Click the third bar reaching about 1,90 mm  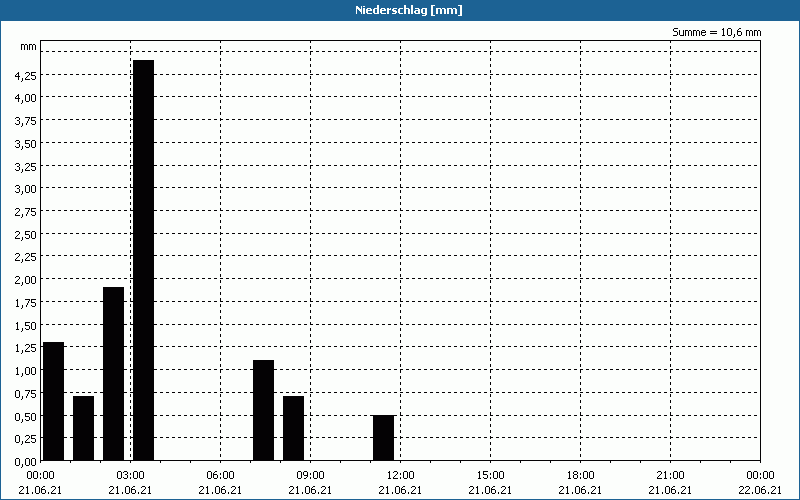113,374
